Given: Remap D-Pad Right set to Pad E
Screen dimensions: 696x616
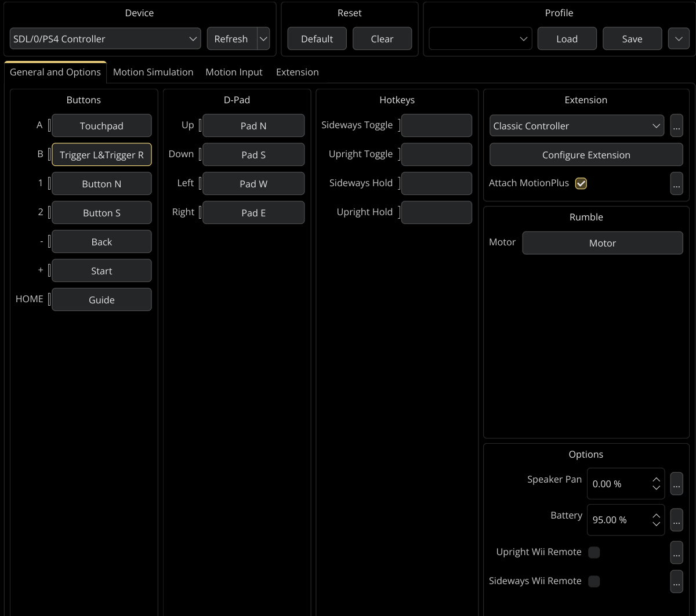Looking at the screenshot, I should (x=253, y=213).
